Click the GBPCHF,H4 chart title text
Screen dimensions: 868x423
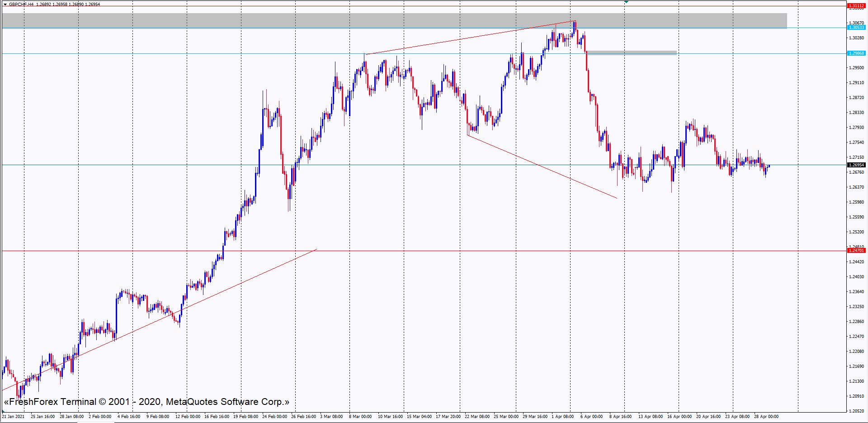[x=21, y=5]
